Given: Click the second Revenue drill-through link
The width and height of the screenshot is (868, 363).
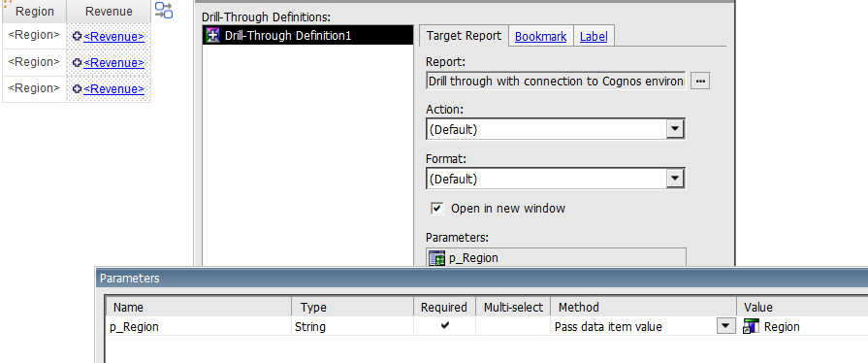Looking at the screenshot, I should [114, 63].
